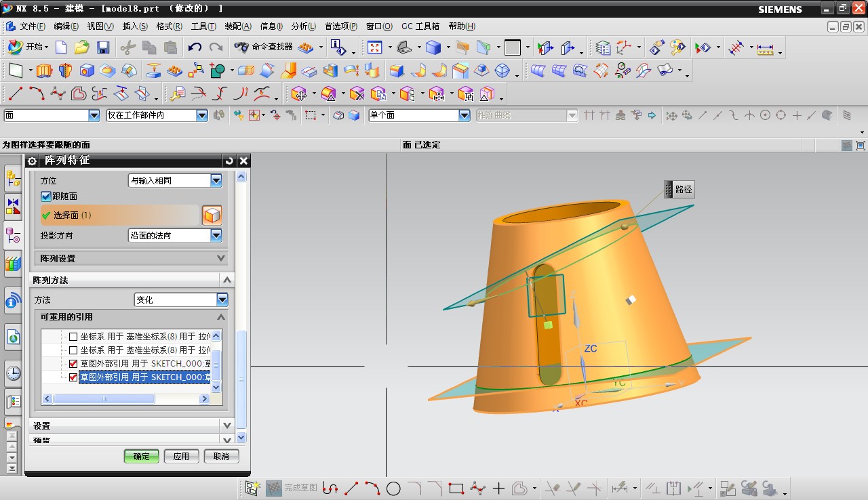This screenshot has width=868, height=500.
Task: Uncheck first 草图外部引用 SKETCH_000 reference
Action: 73,364
